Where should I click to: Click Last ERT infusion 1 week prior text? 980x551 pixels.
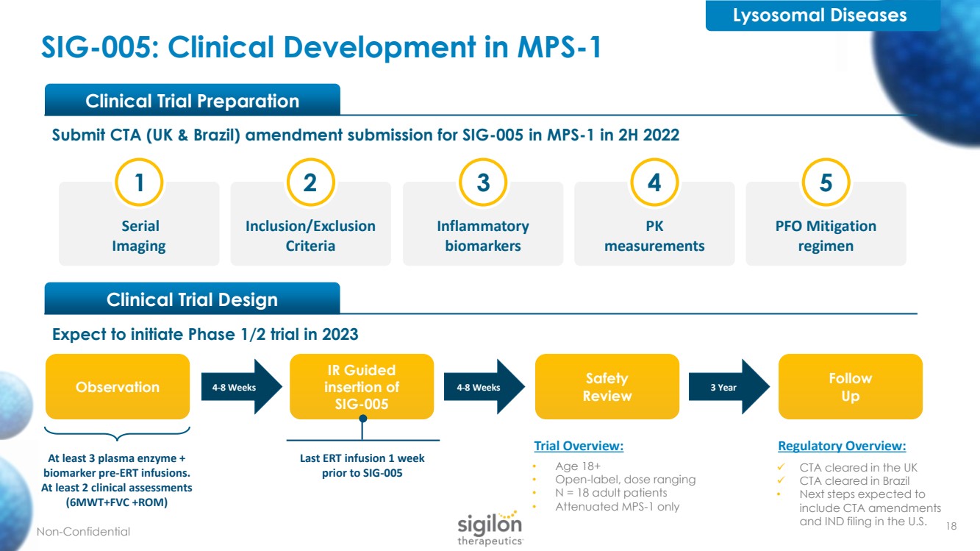[x=362, y=465]
